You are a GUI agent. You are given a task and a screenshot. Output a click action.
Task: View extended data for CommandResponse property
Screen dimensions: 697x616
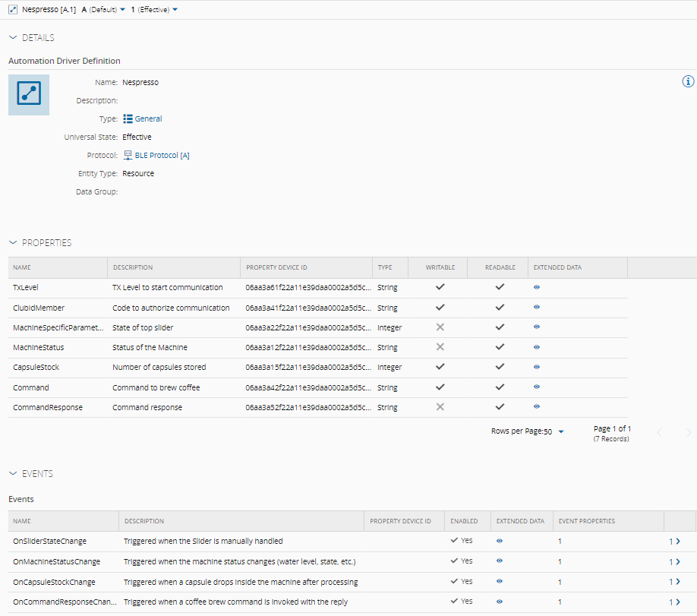(x=537, y=407)
